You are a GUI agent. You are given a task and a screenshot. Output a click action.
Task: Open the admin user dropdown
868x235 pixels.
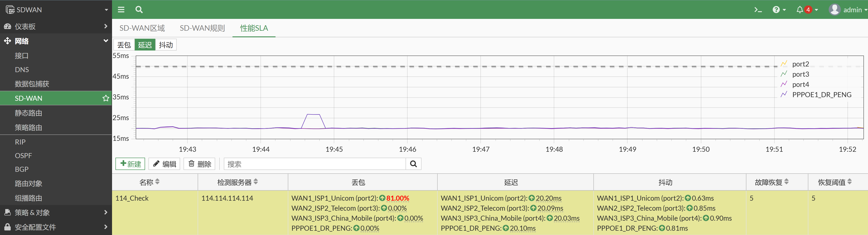(848, 10)
